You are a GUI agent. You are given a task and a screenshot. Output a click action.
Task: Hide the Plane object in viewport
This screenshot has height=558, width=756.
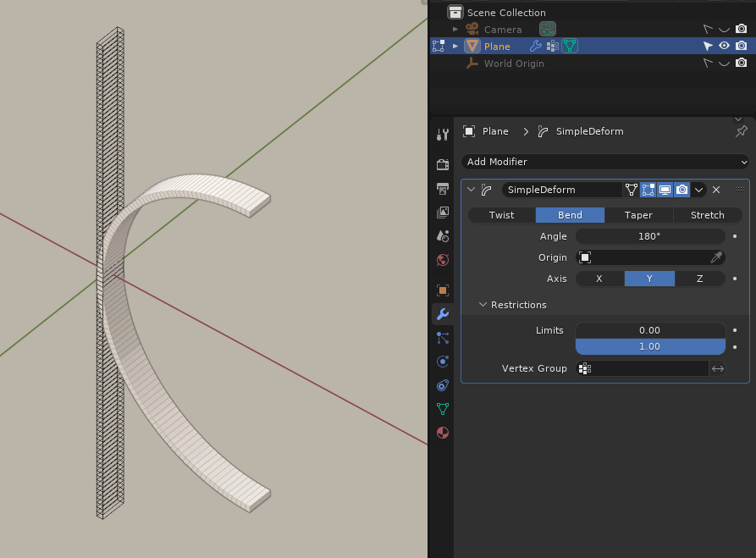(723, 46)
